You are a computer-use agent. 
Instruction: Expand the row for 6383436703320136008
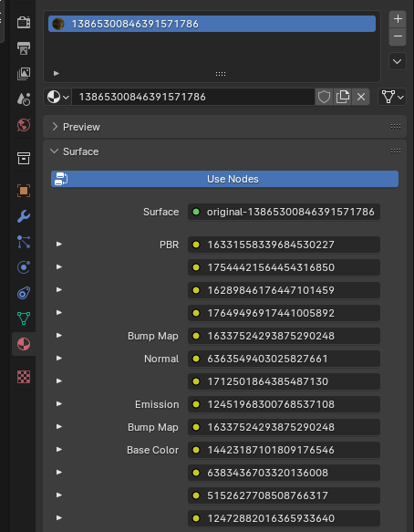tap(59, 472)
